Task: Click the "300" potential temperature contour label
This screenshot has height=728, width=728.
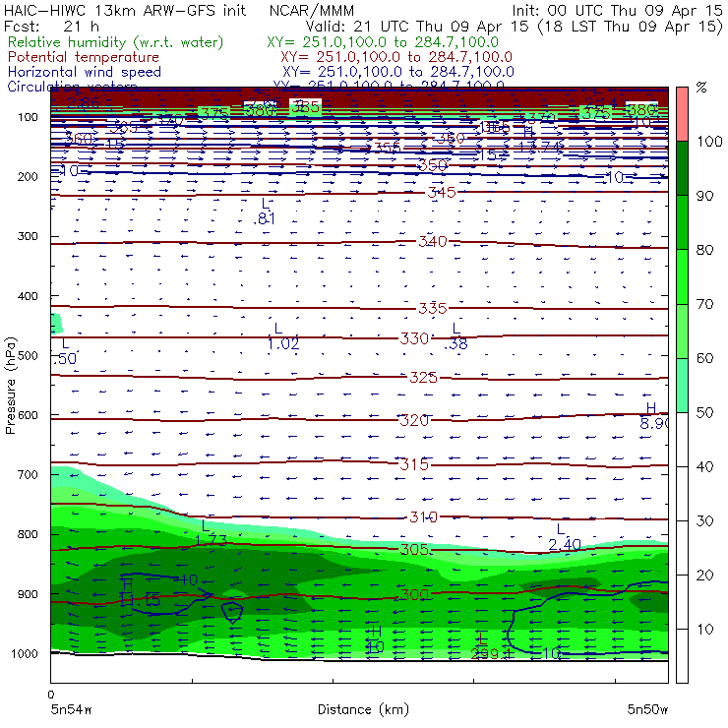Action: [414, 595]
